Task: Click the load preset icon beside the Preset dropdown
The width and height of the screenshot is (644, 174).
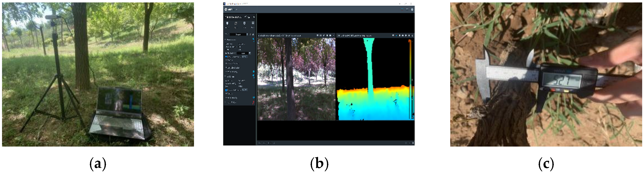Action: pyautogui.click(x=250, y=34)
